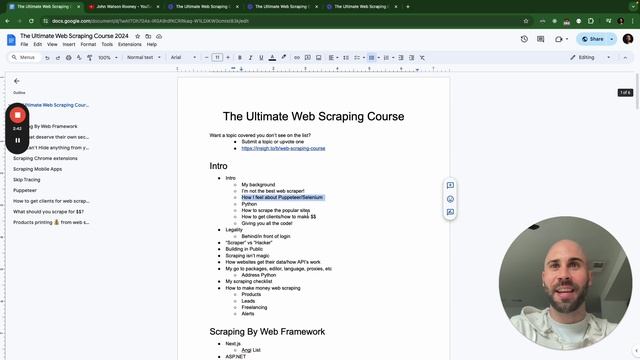The image size is (640, 360).
Task: Toggle Underline formatting
Action: click(x=261, y=58)
